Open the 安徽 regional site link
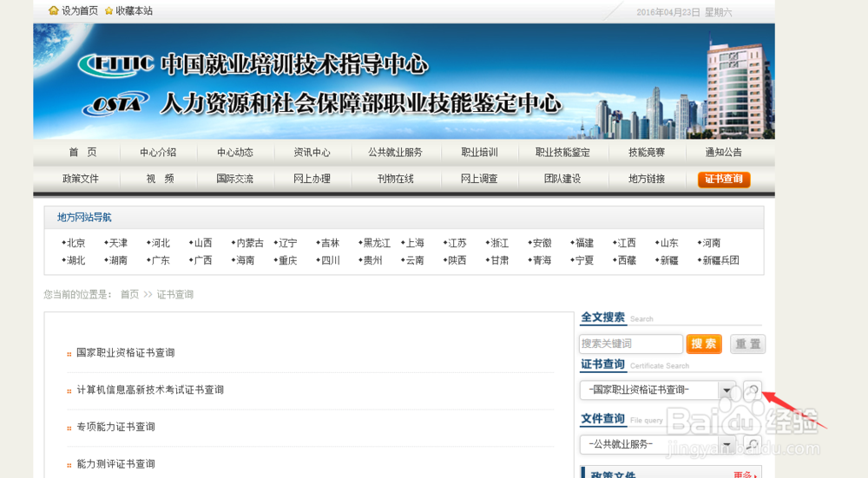 542,243
